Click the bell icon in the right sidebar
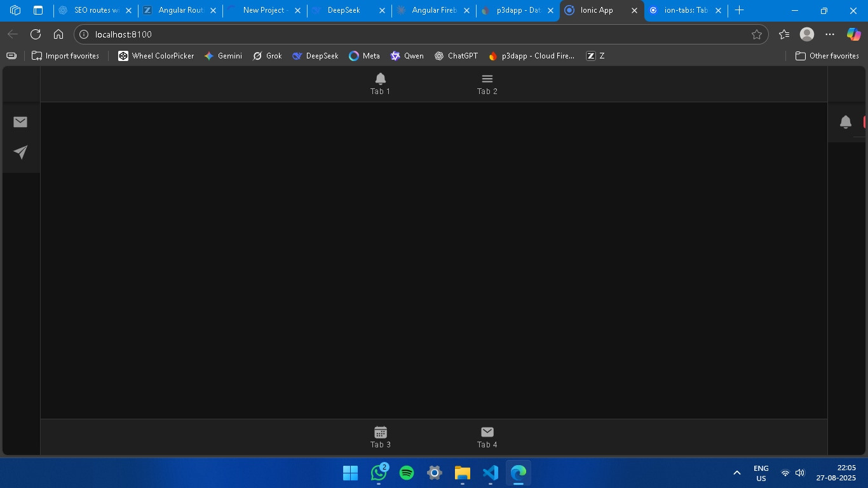This screenshot has height=488, width=868. tap(845, 122)
